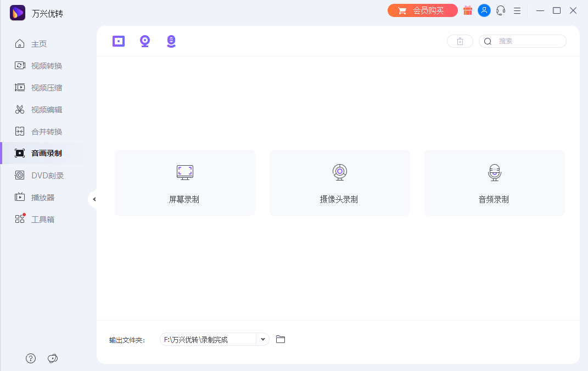The width and height of the screenshot is (588, 371).
Task: Select the microphone icon in the top toolbar
Action: pyautogui.click(x=171, y=41)
